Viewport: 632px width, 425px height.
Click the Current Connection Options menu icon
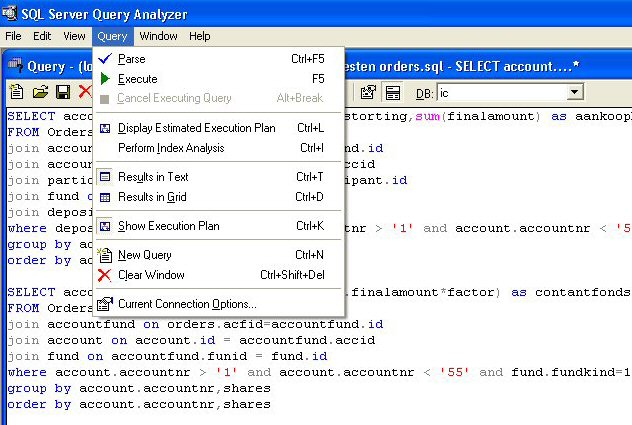point(105,304)
